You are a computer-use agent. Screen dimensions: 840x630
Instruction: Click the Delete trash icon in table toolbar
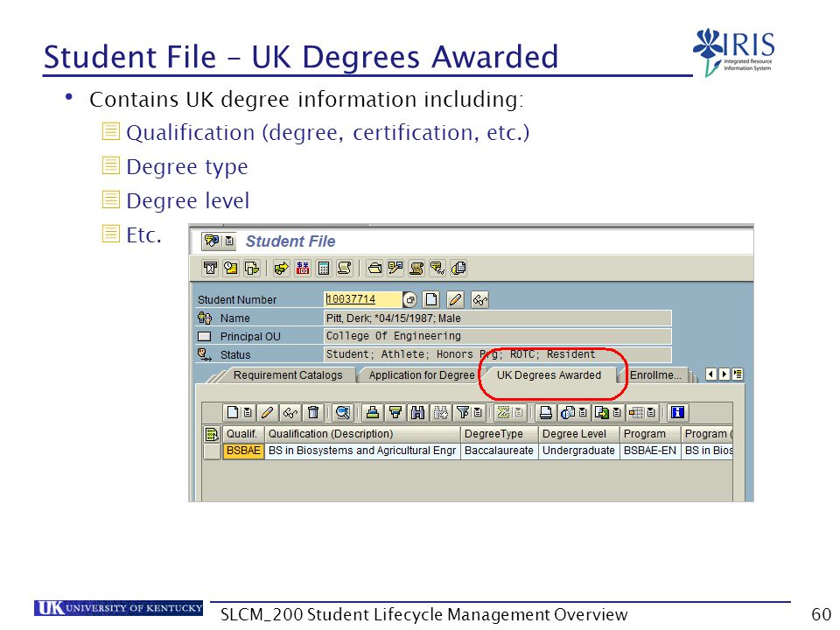pos(313,412)
